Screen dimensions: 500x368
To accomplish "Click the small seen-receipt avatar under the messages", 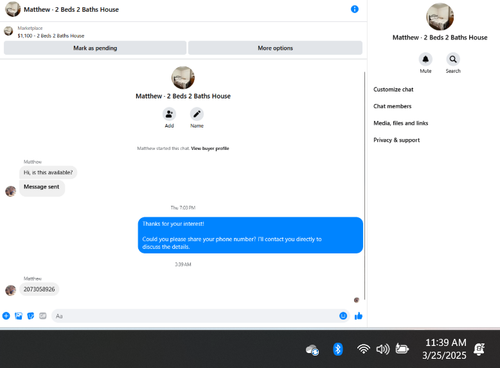I will 356,300.
